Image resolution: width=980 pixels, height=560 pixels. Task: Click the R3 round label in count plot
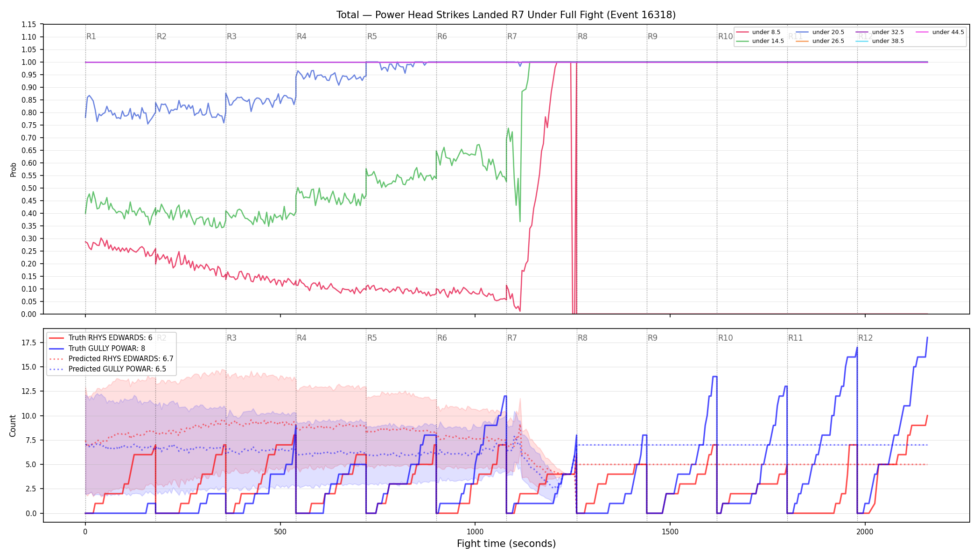[x=231, y=338]
